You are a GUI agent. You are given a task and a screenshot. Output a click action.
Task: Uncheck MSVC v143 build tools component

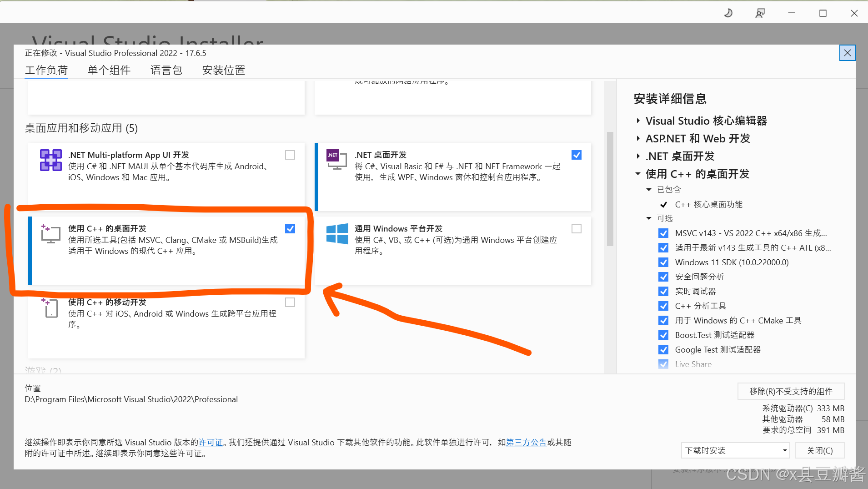663,233
